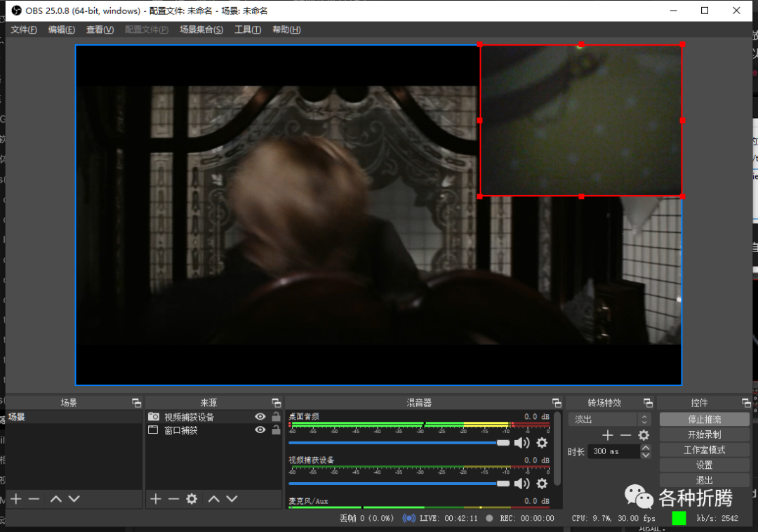Screen dimensions: 758x532
Task: Pop out the 来源 dock panel
Action: coord(276,402)
